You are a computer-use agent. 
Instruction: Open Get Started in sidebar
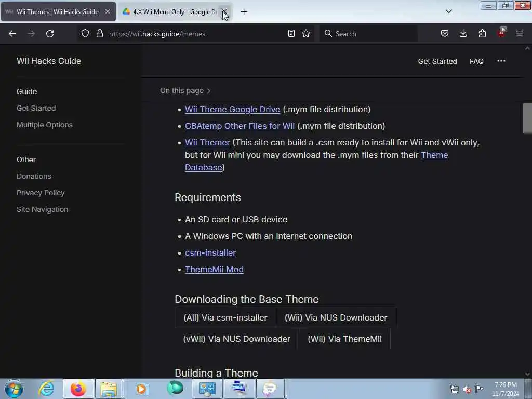[36, 108]
